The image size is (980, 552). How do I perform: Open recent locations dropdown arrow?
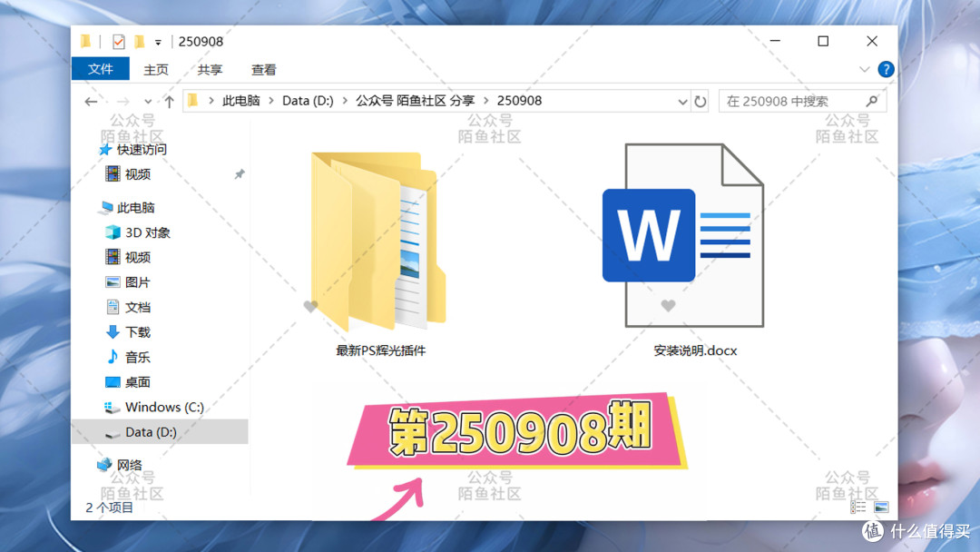pos(148,102)
